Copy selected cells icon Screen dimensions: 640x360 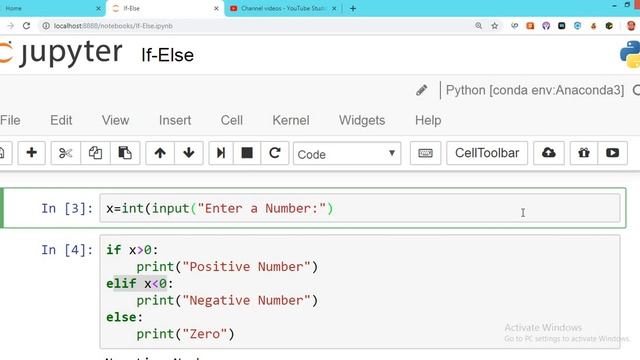pyautogui.click(x=95, y=153)
